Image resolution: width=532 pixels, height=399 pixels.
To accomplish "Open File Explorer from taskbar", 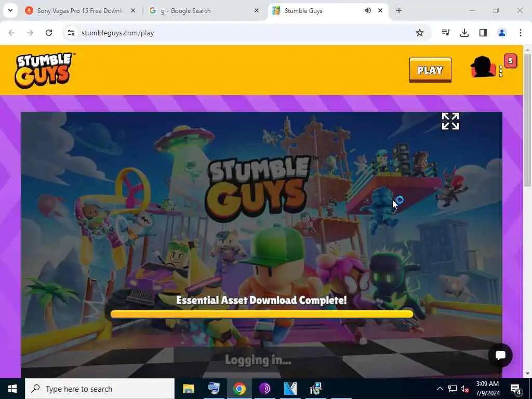I will pyautogui.click(x=188, y=389).
